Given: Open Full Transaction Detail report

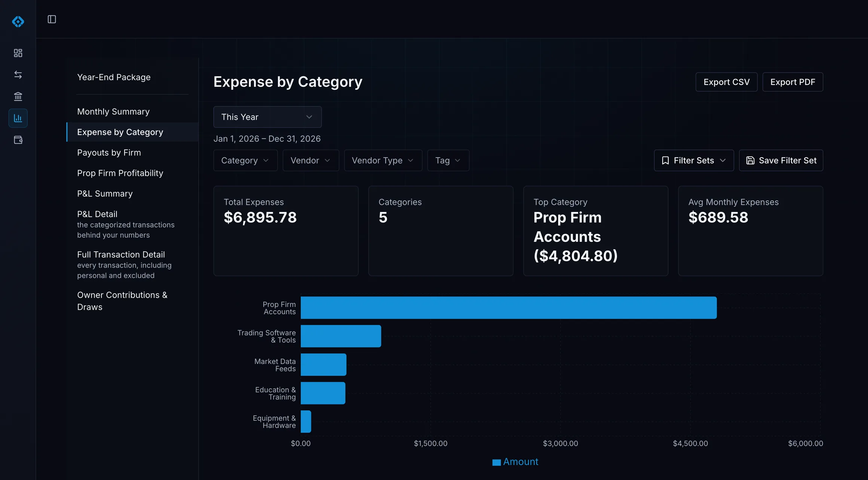Looking at the screenshot, I should tap(124, 265).
